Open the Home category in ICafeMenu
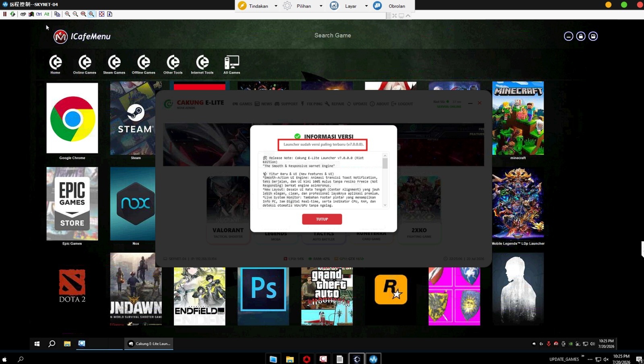Viewport: 644px width, 364px height. (55, 64)
